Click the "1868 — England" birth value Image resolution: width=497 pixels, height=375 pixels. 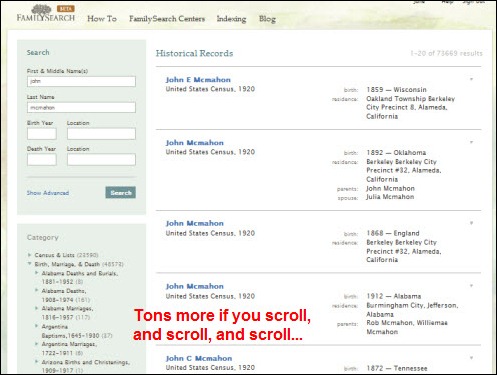393,233
